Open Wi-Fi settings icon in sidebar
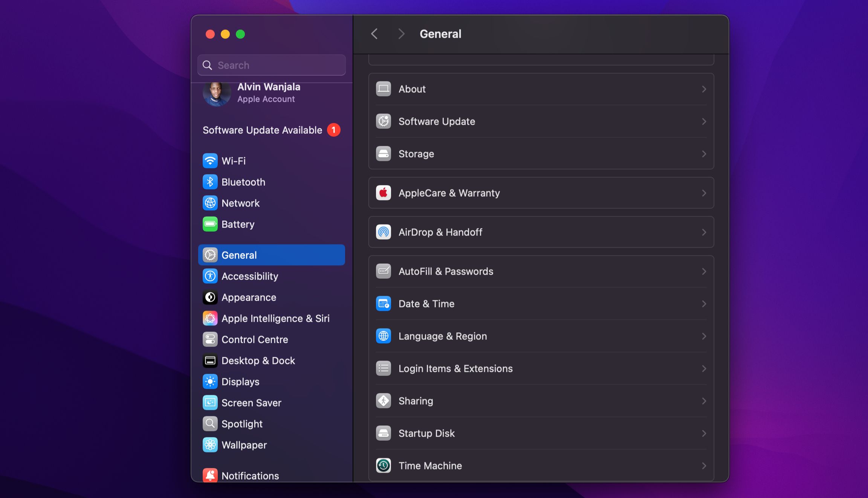Viewport: 868px width, 498px height. [210, 161]
